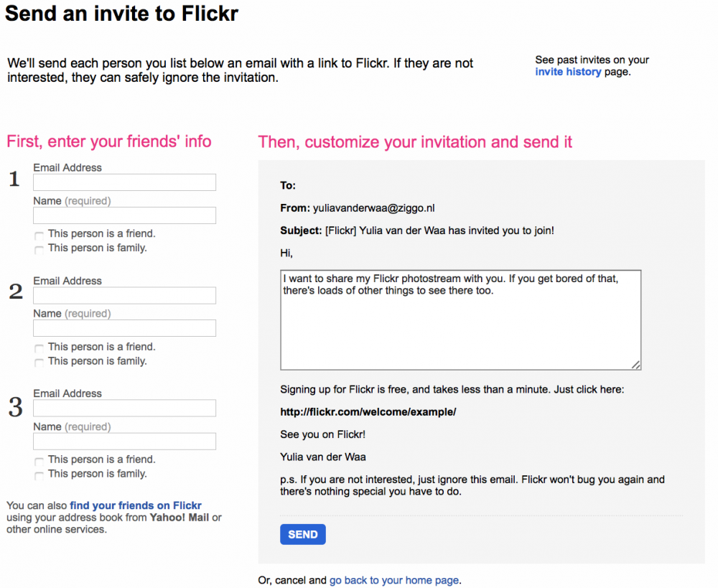Open the invite history page link
The width and height of the screenshot is (718, 588).
coord(568,72)
